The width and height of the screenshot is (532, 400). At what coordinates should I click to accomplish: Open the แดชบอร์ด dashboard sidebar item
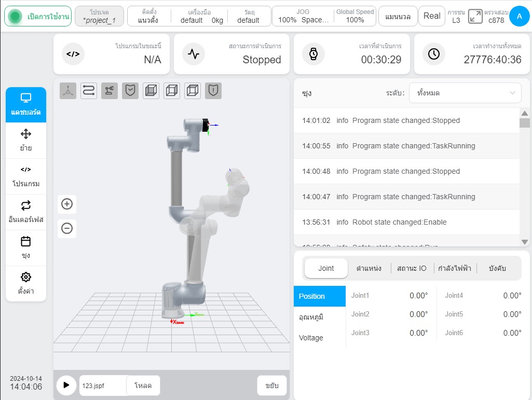click(x=26, y=105)
